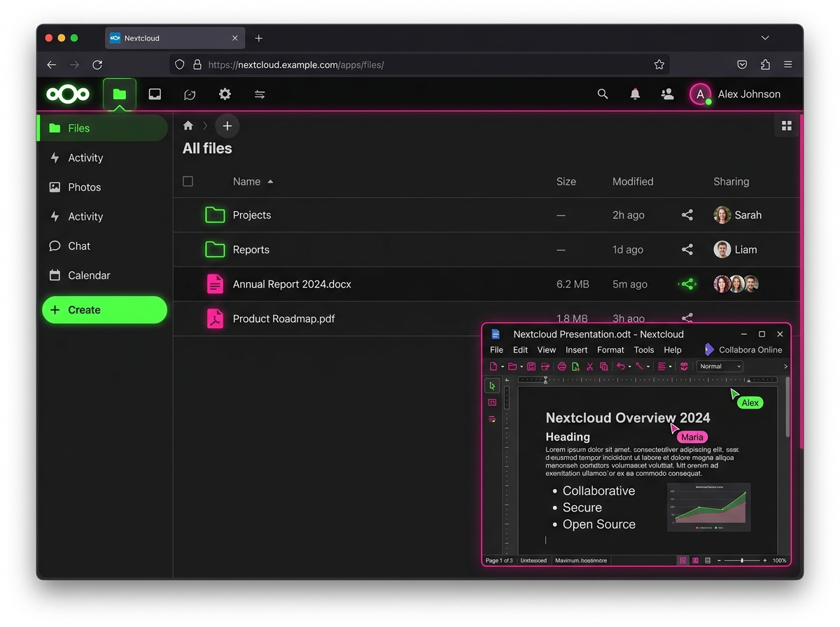Click the Save icon in the Collabora toolbar
The width and height of the screenshot is (840, 627).
[x=531, y=367]
